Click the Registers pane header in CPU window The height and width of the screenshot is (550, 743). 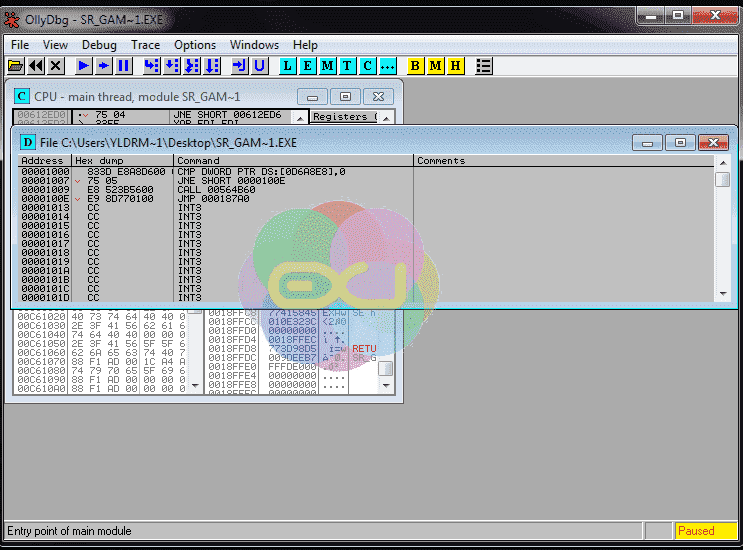[344, 117]
